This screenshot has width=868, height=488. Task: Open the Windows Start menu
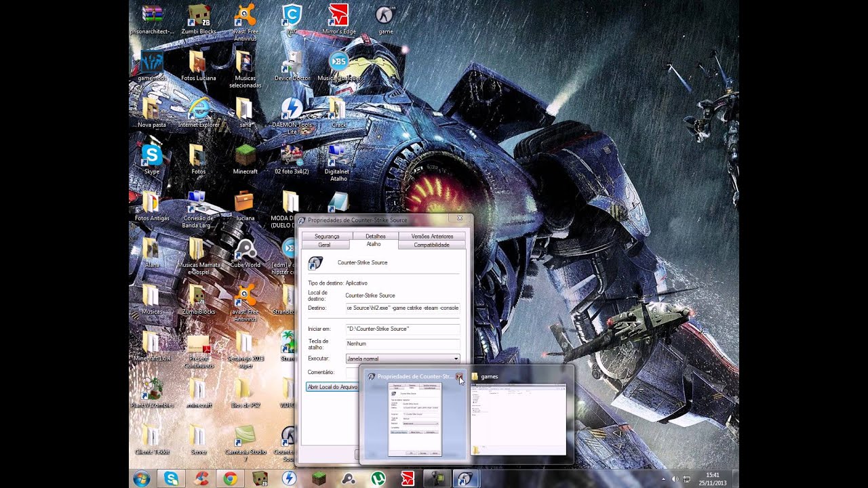tap(142, 479)
